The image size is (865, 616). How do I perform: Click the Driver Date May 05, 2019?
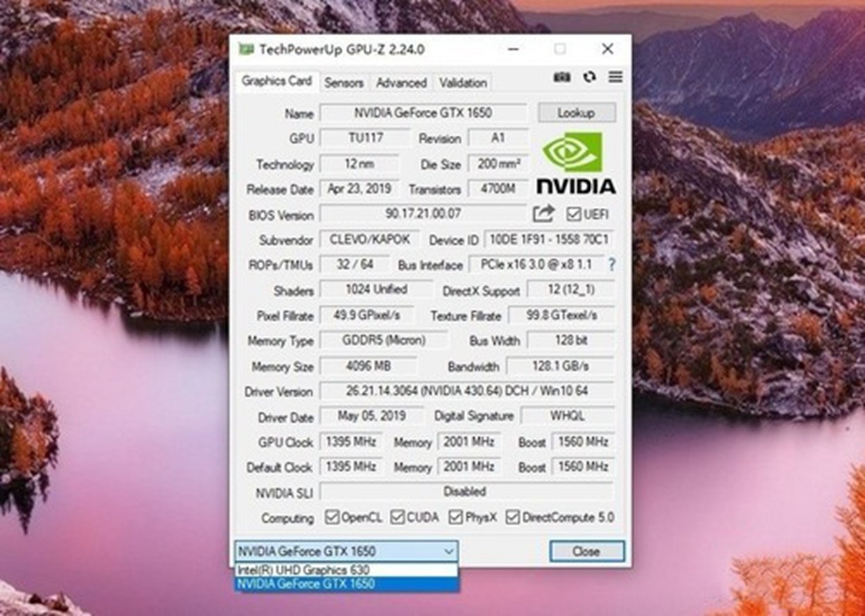tap(372, 416)
